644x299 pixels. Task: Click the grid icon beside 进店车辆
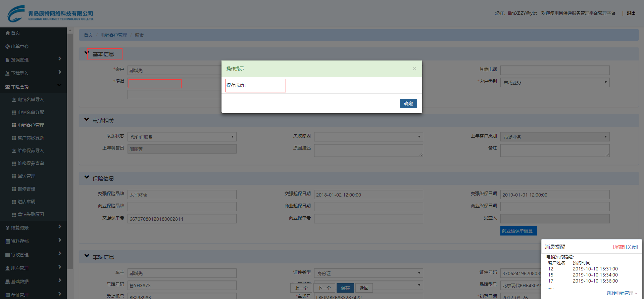coord(14,202)
